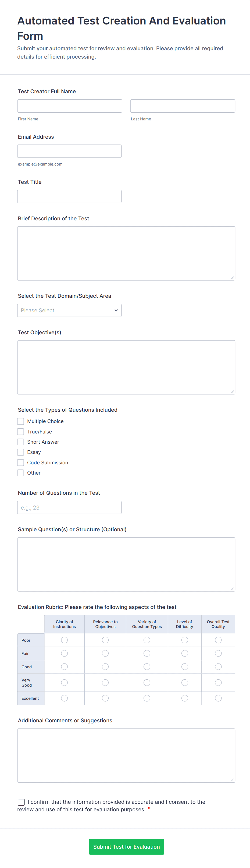
Task: Click the Submit Test for Evaluation button
Action: [126, 847]
